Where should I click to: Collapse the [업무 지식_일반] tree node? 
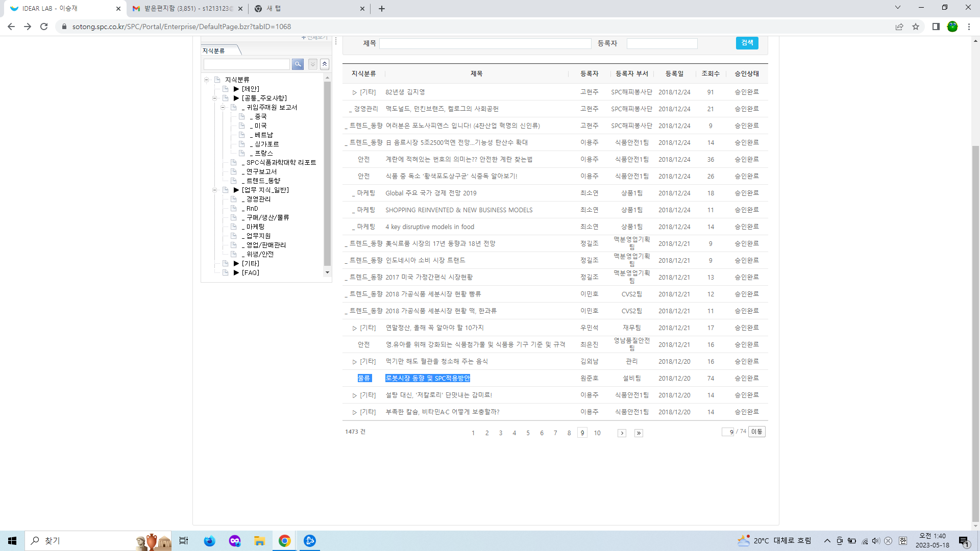214,190
